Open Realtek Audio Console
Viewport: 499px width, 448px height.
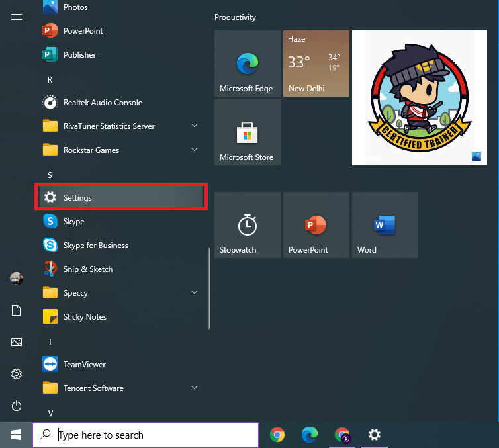point(120,103)
